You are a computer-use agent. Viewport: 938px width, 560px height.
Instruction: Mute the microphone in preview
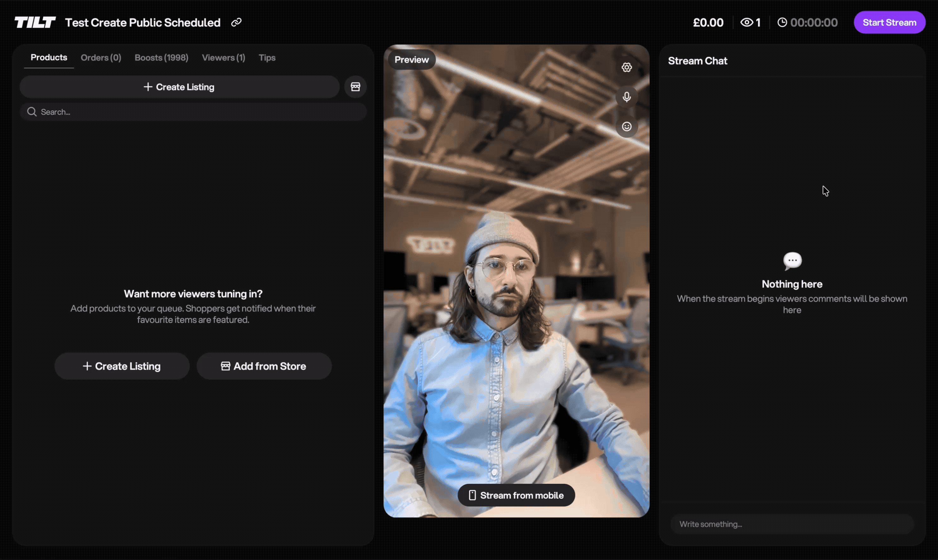[x=627, y=97]
